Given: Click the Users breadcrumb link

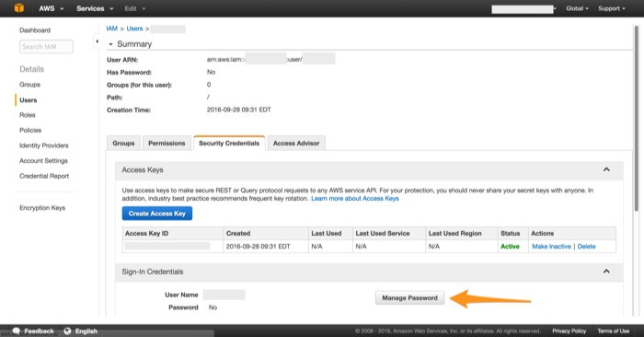Looking at the screenshot, I should (134, 29).
